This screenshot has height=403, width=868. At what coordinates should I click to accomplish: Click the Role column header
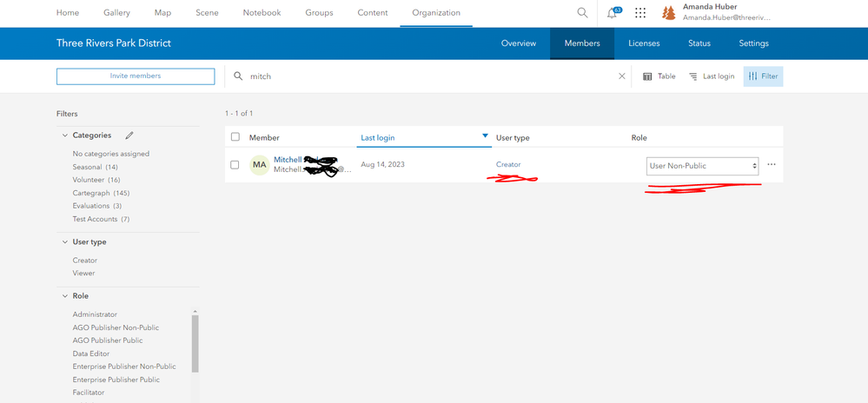tap(639, 137)
